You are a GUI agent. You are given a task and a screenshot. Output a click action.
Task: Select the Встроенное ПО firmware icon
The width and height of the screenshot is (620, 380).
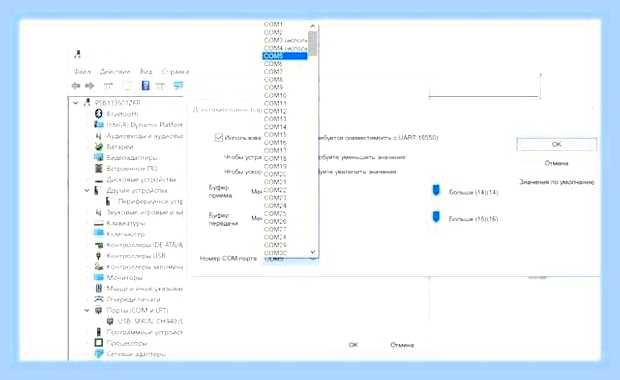tap(99, 168)
